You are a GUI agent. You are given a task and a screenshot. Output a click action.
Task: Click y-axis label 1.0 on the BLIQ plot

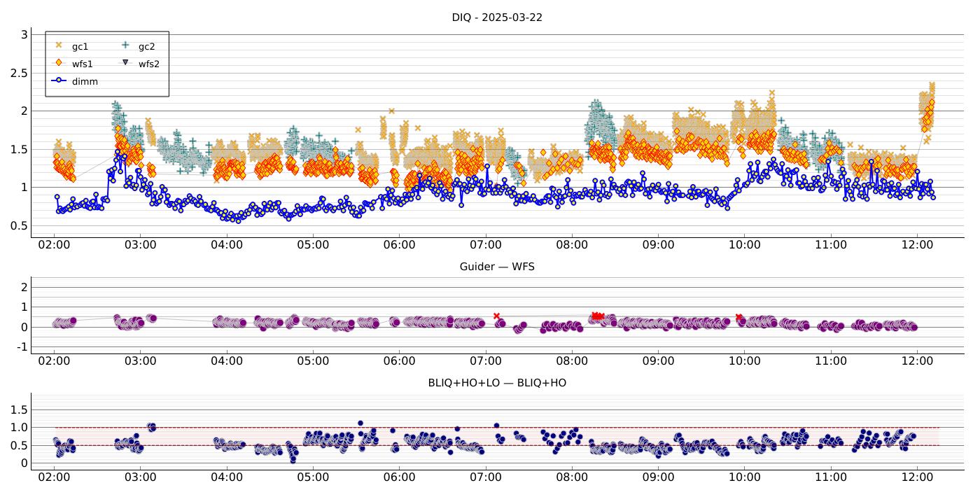tap(19, 427)
